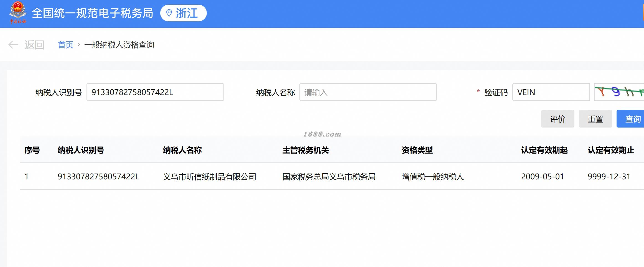644x267 pixels.
Task: Focus the 纳税人名称 input field
Action: click(368, 92)
